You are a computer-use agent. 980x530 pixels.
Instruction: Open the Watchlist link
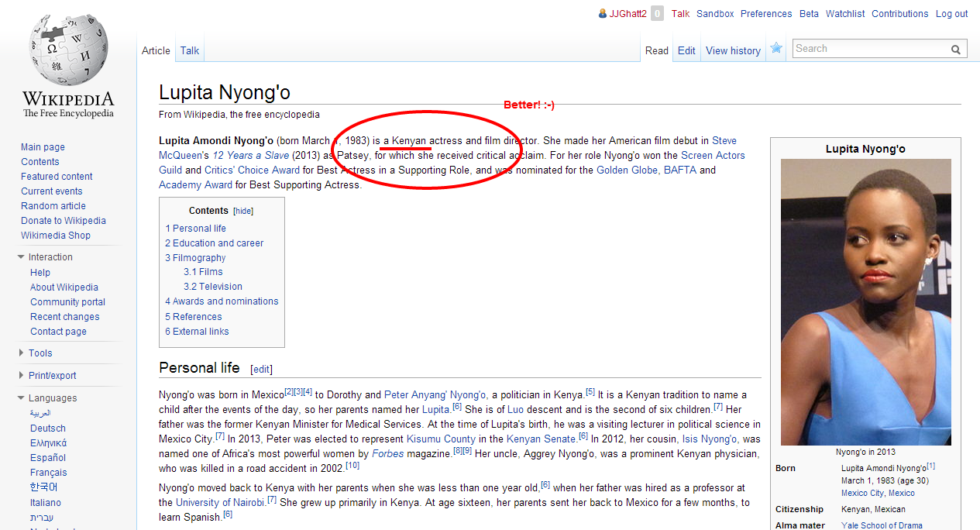coord(845,14)
